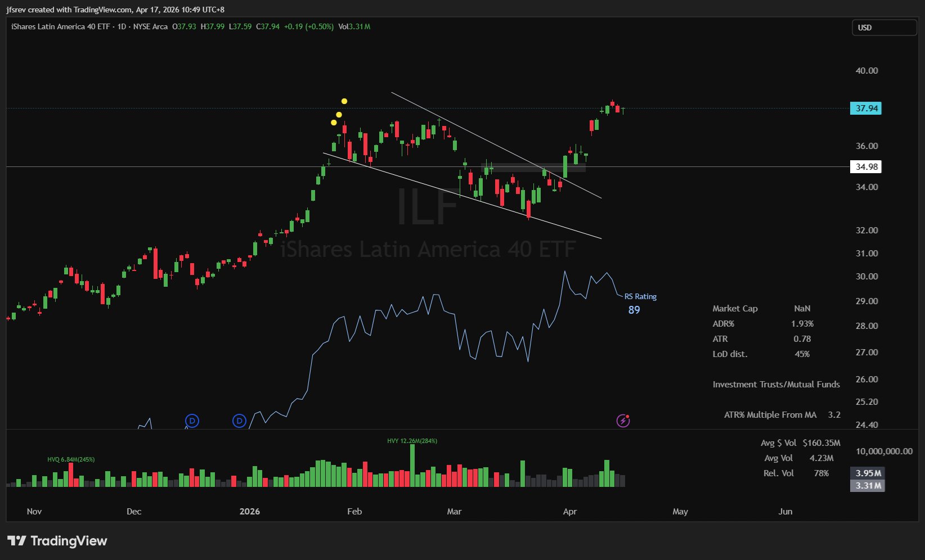Click the 32.00 price axis label
925x560 pixels.
click(866, 231)
